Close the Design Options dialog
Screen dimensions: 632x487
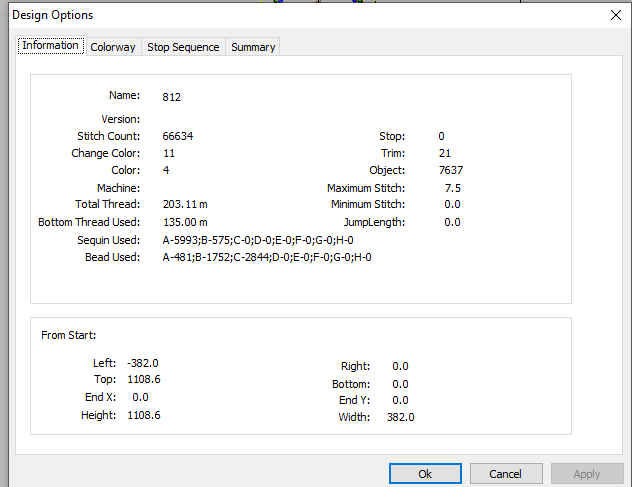pyautogui.click(x=615, y=15)
